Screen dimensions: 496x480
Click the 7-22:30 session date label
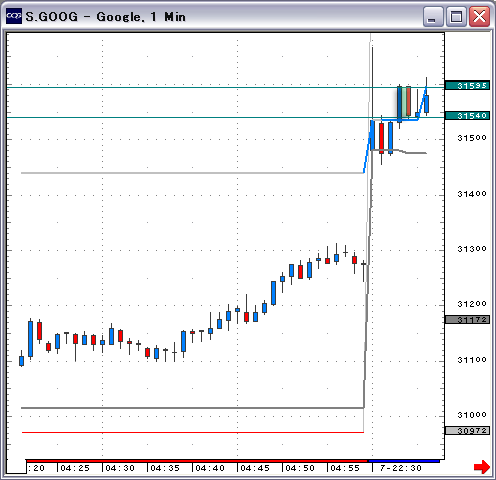[x=401, y=468]
